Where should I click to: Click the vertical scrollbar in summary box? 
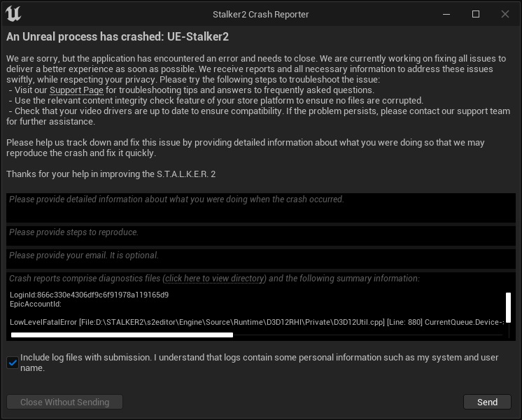point(508,307)
